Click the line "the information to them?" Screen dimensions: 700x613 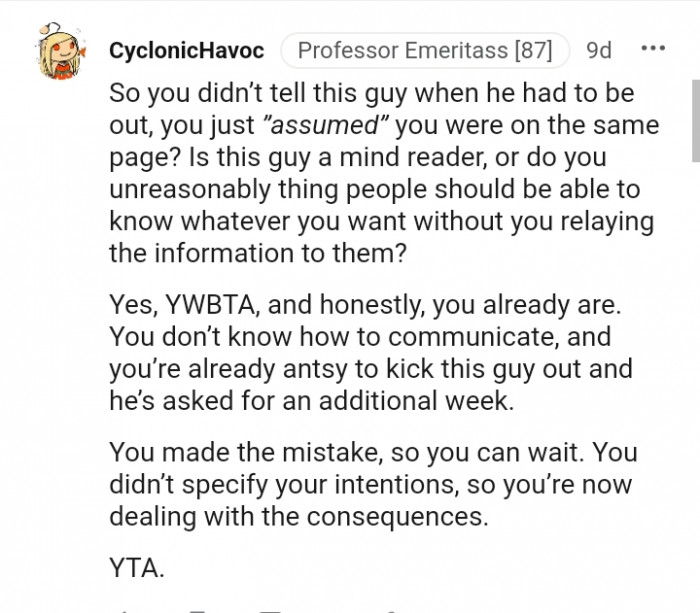pos(258,253)
